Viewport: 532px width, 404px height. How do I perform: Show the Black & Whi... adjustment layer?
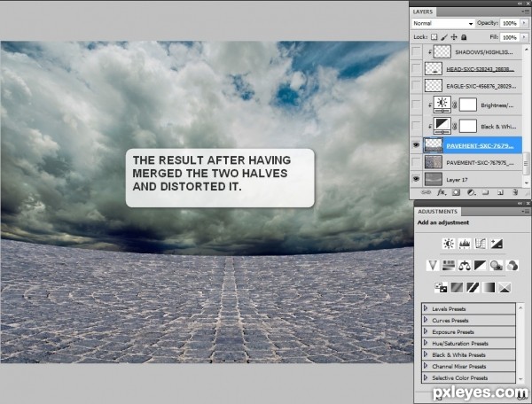coord(416,126)
